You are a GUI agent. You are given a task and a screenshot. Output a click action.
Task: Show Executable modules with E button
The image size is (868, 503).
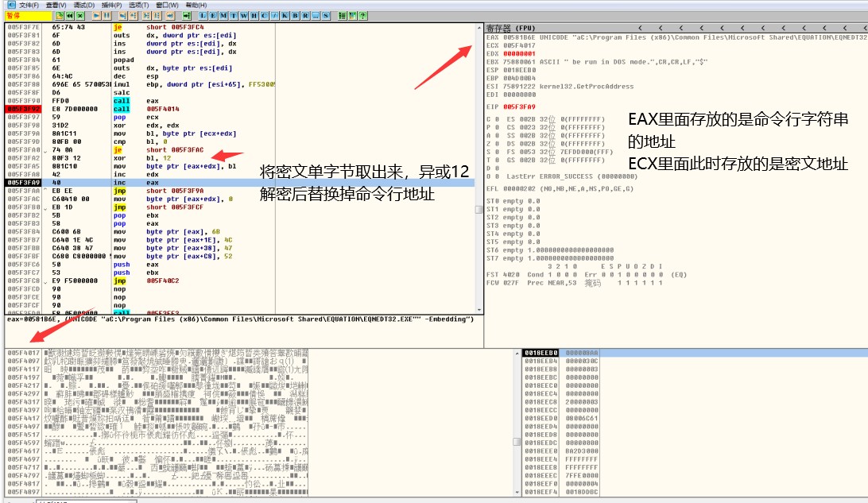click(x=213, y=15)
